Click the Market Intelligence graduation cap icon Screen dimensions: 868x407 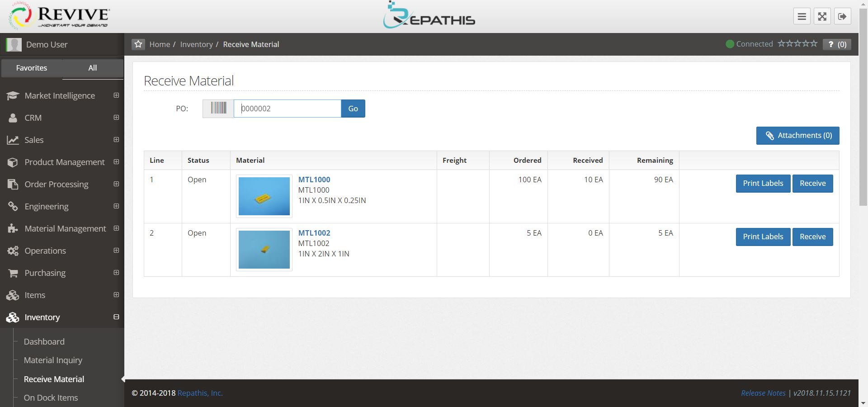[x=13, y=96]
